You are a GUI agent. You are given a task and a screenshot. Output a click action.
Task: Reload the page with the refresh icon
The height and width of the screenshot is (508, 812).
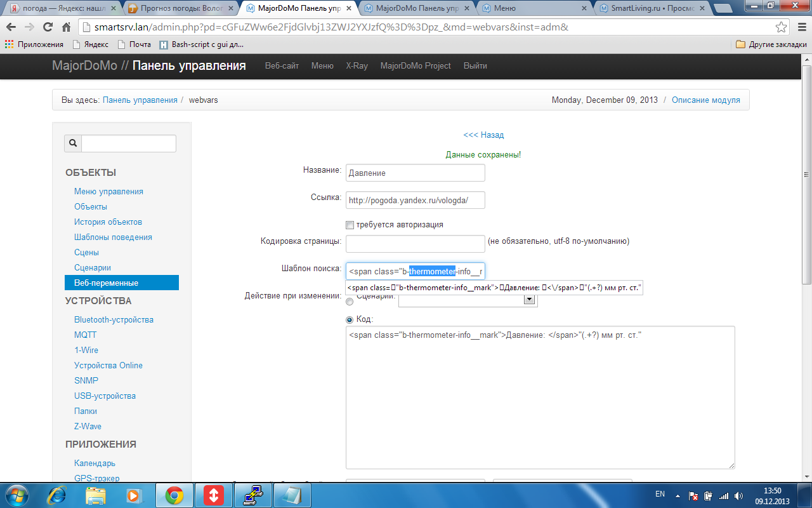point(48,27)
